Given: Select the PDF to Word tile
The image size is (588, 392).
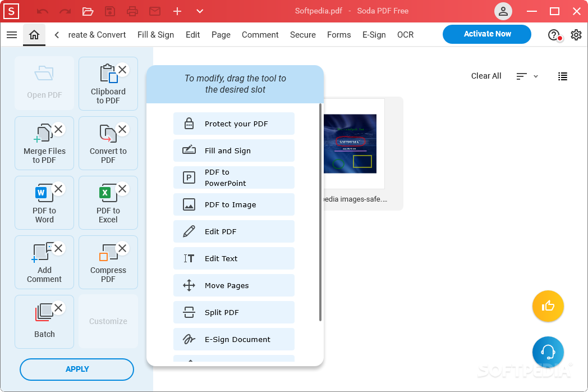Looking at the screenshot, I should tap(44, 203).
